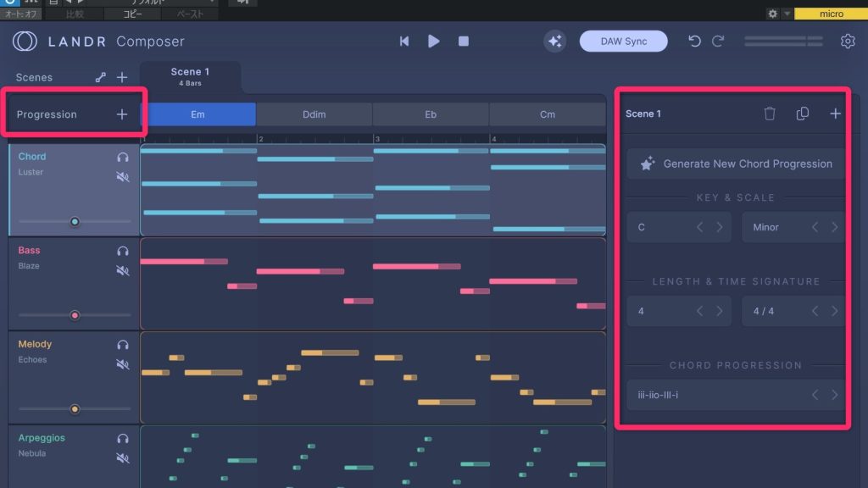Select next chord progression after iii-iio-III-i

(835, 395)
